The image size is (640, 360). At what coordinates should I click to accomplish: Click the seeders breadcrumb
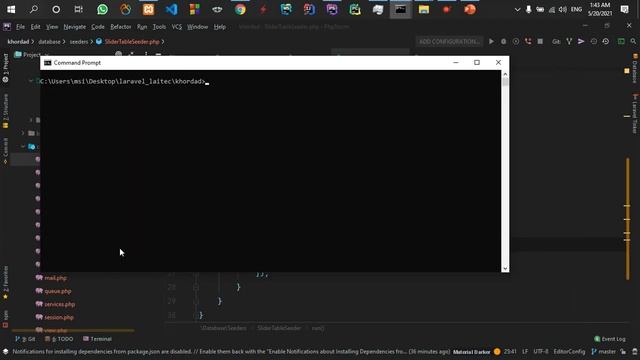click(79, 42)
